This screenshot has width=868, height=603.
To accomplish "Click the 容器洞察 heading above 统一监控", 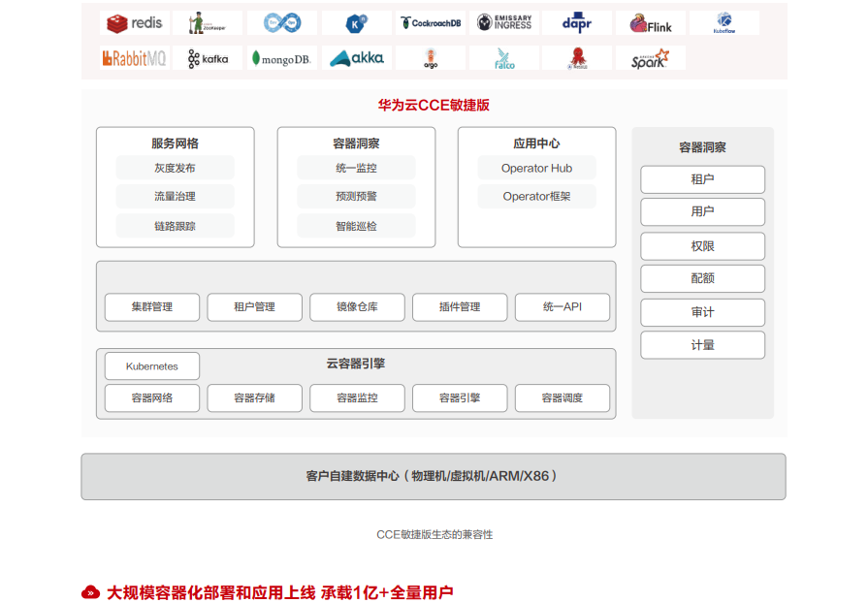I will (x=356, y=143).
